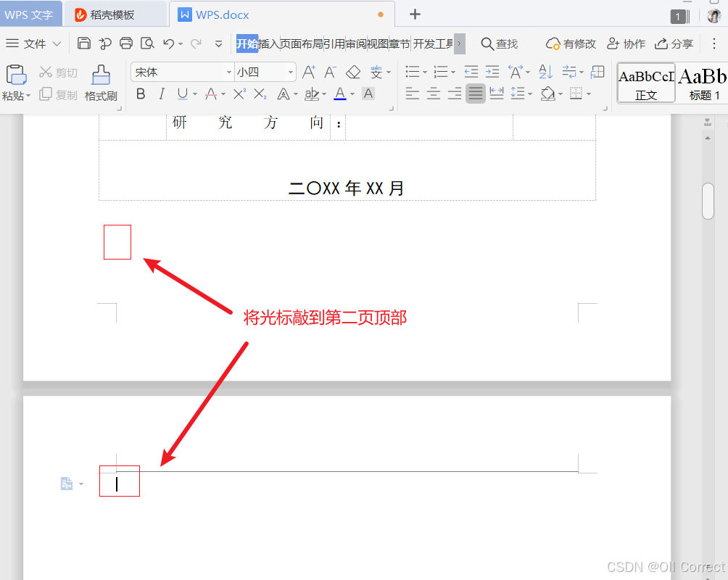Decrease paragraph indent
728x580 pixels.
coord(471,72)
